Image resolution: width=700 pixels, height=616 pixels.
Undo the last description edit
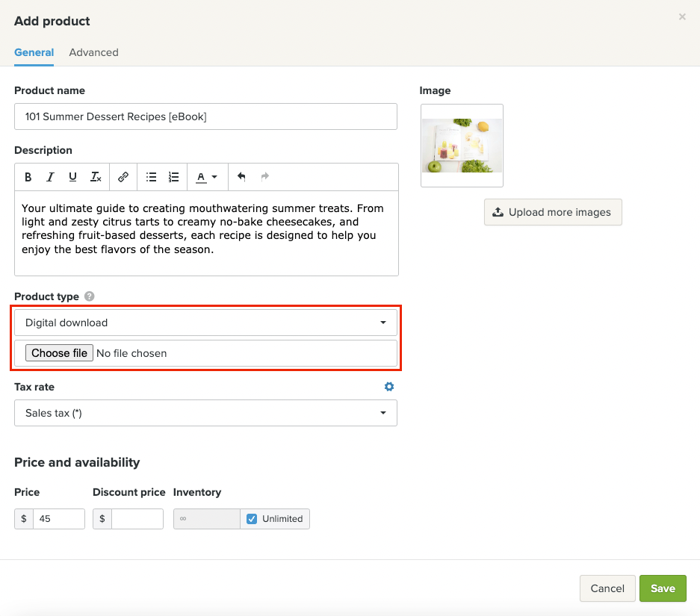tap(241, 177)
